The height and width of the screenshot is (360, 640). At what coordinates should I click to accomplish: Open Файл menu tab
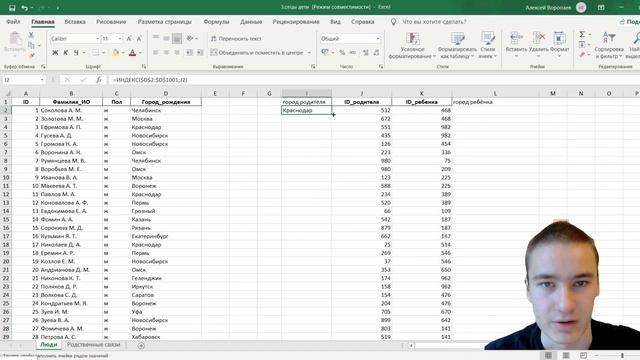coord(13,22)
